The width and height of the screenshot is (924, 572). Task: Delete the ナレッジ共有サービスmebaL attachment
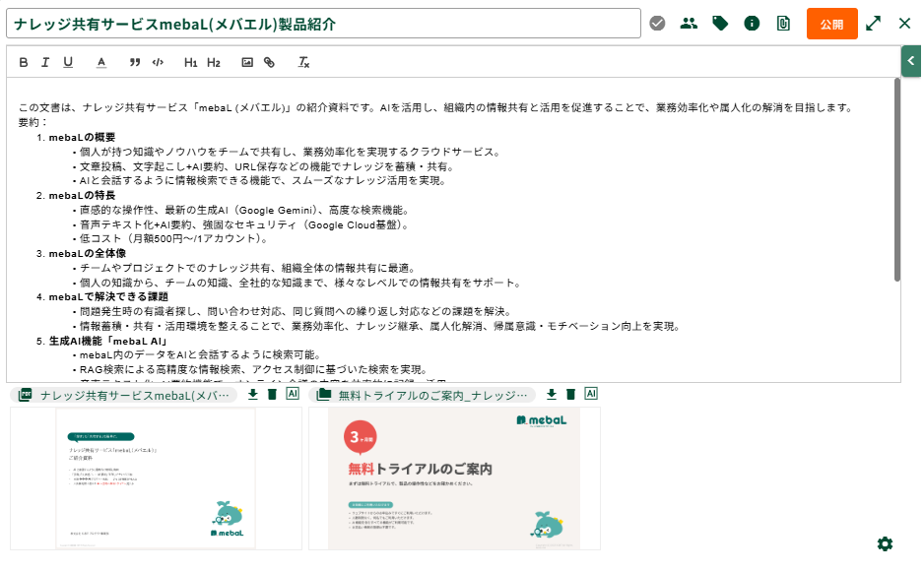coord(272,394)
